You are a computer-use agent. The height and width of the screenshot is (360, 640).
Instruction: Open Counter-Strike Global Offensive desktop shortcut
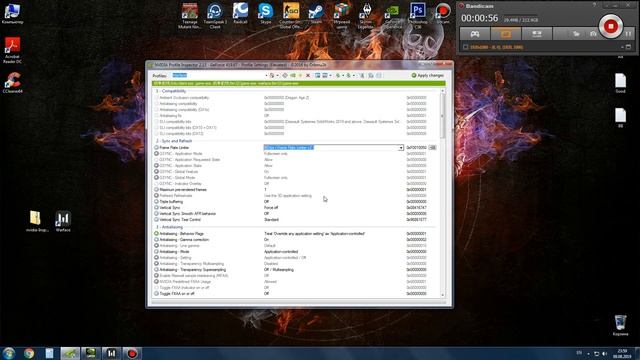[291, 16]
